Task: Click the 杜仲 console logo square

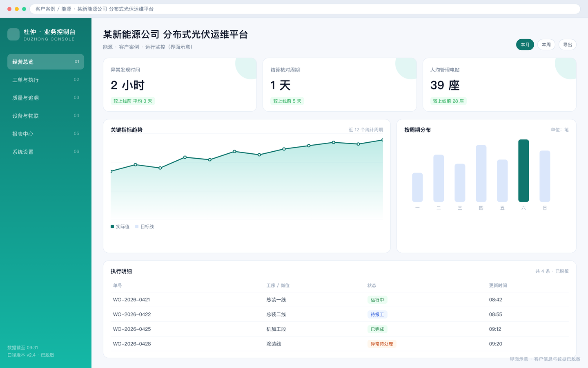Action: tap(13, 34)
